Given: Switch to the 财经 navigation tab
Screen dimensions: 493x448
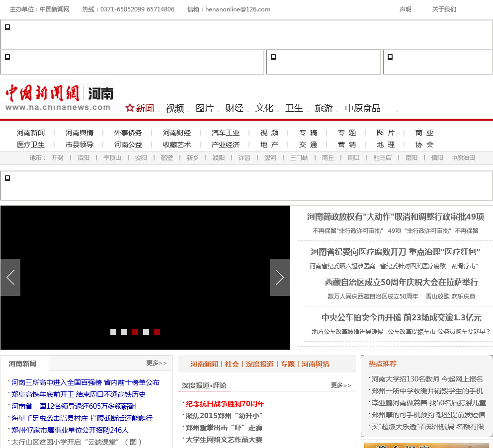Looking at the screenshot, I should (235, 108).
